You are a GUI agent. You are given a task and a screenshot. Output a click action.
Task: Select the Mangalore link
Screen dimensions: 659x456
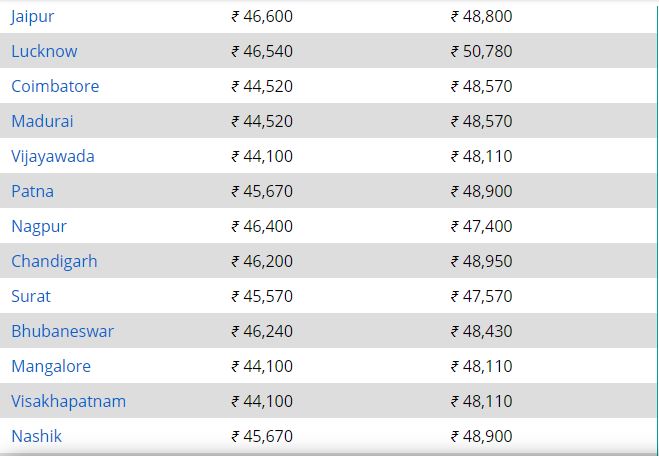pos(51,367)
